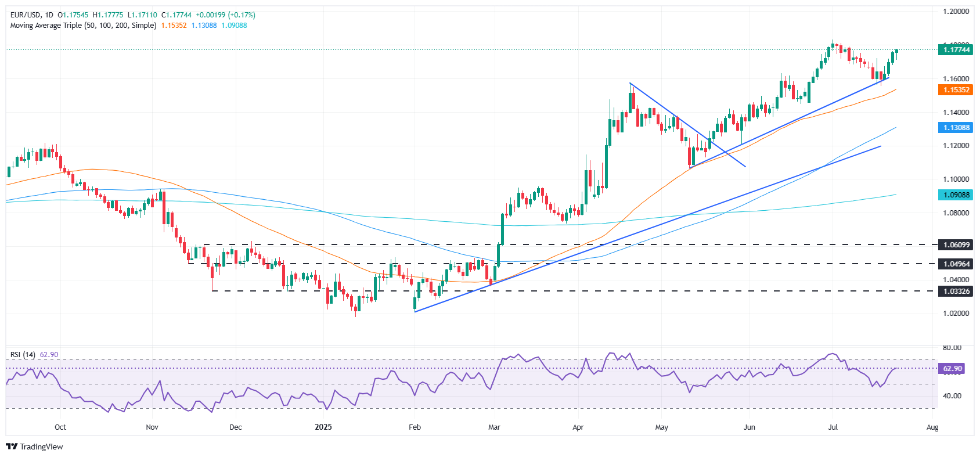The image size is (980, 457).
Task: Select the black 1.03326 level price tag
Action: pyautogui.click(x=956, y=291)
